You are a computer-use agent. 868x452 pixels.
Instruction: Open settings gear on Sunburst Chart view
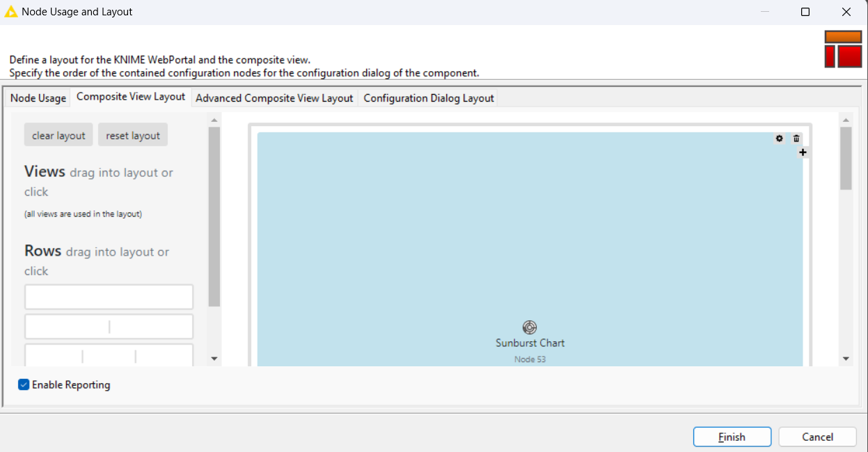(780, 139)
